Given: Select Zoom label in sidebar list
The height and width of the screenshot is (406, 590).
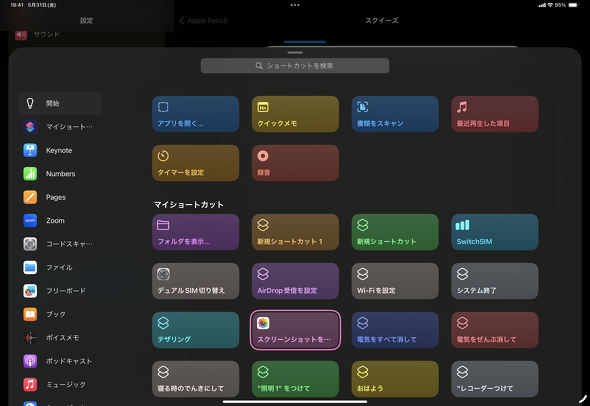Looking at the screenshot, I should 55,221.
